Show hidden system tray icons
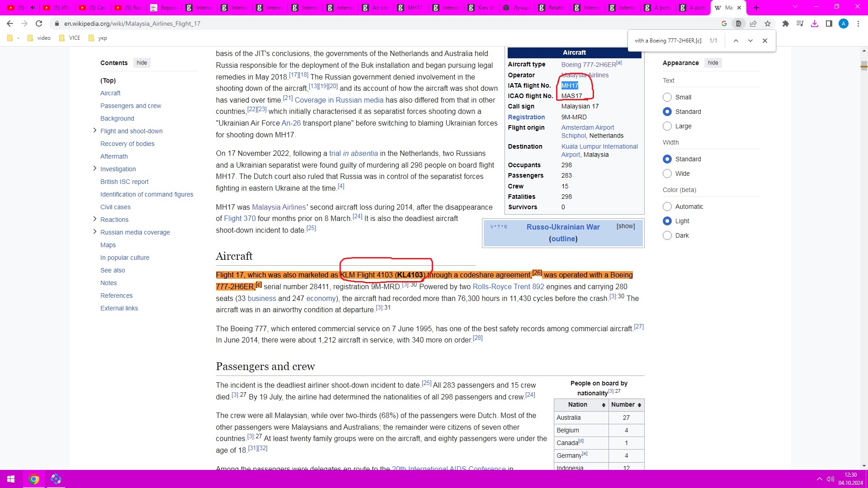 (x=819, y=479)
